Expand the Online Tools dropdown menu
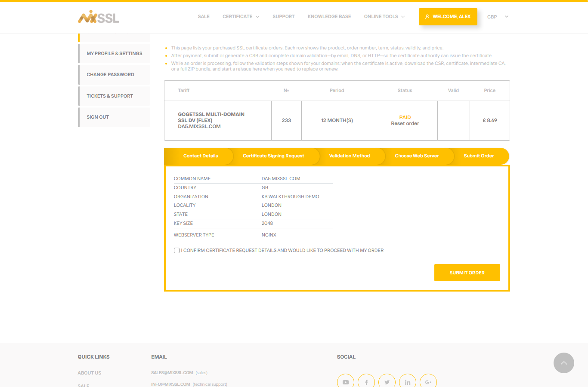Image resolution: width=588 pixels, height=387 pixels. 384,17
